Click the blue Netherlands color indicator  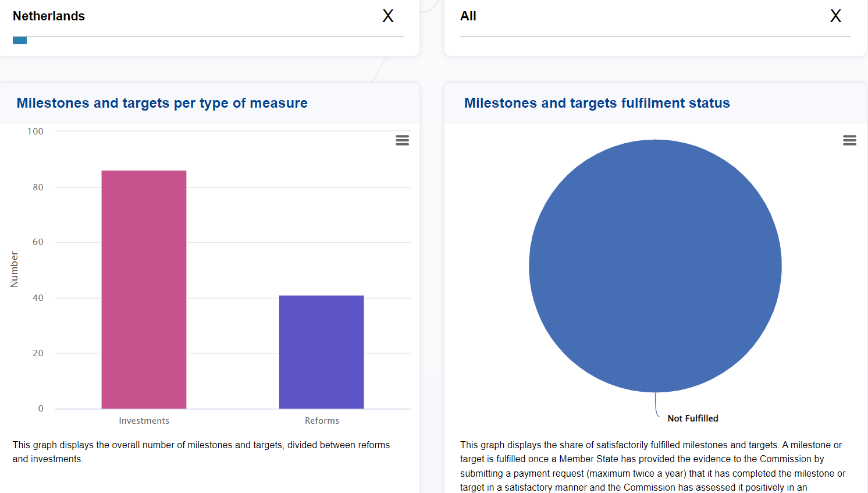pos(20,40)
